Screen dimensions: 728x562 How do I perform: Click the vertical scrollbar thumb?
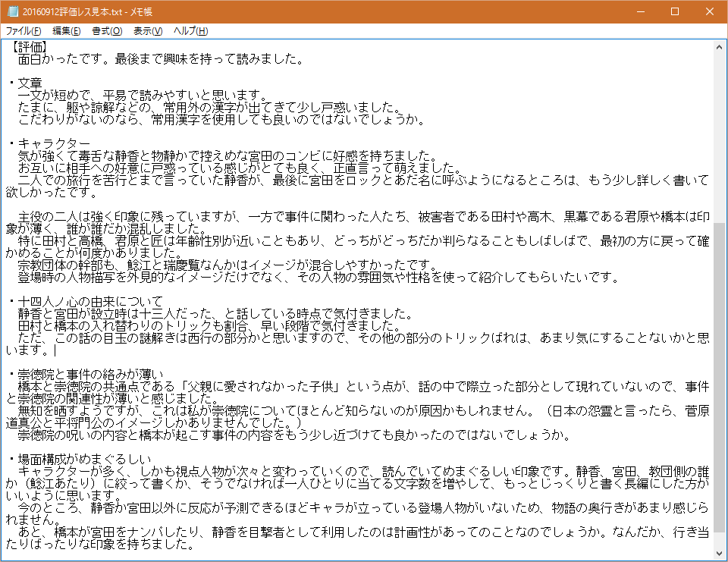[719, 377]
